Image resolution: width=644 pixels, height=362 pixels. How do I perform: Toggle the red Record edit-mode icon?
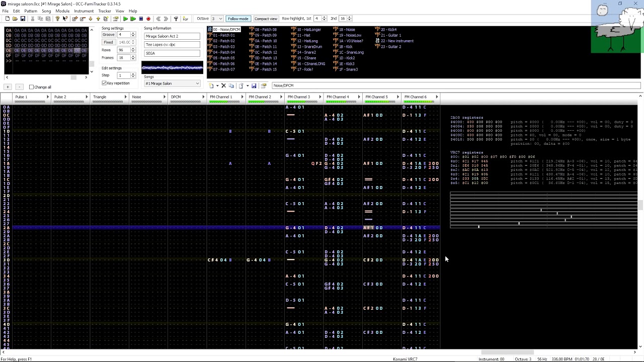click(148, 19)
